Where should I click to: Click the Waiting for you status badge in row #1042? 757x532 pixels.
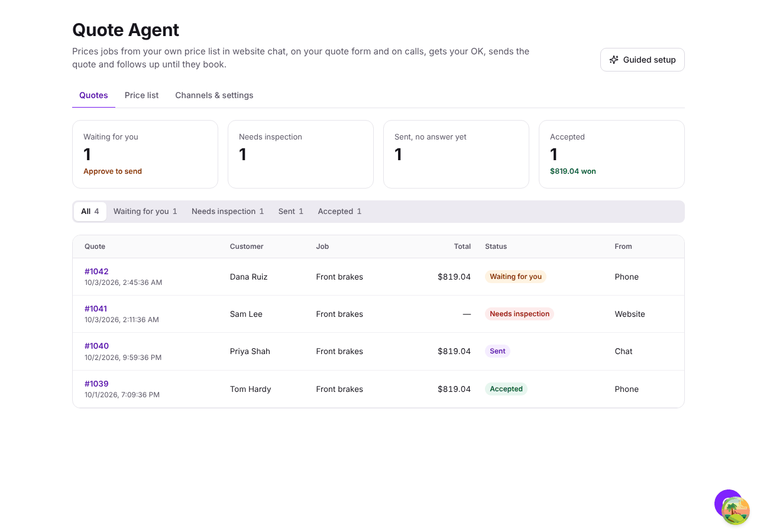click(x=516, y=277)
